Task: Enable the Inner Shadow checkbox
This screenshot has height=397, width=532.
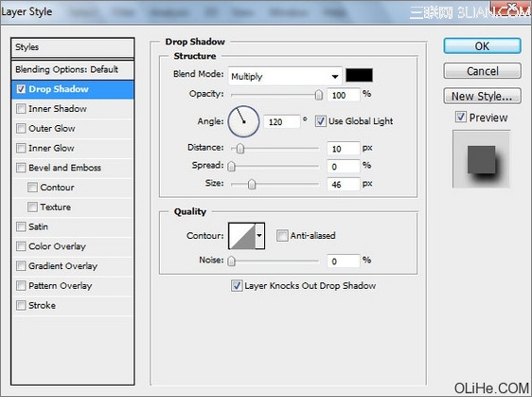Action: [x=21, y=109]
